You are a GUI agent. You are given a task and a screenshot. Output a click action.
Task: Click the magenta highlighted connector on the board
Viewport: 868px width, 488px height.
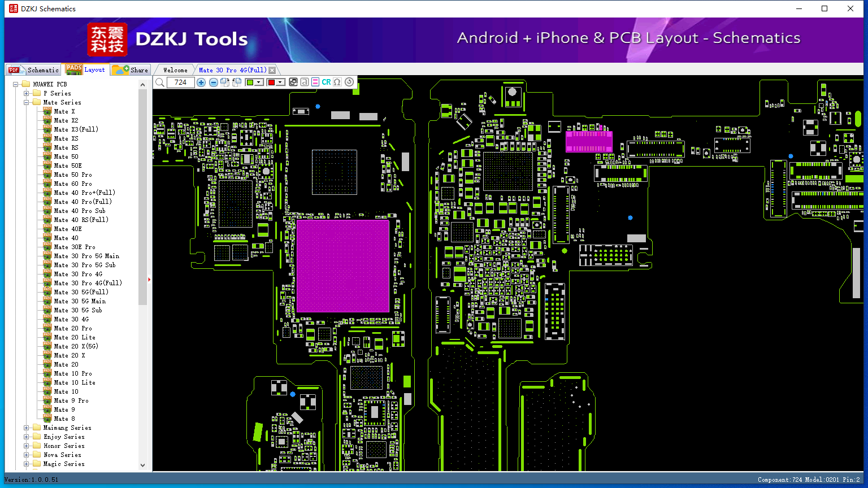589,141
